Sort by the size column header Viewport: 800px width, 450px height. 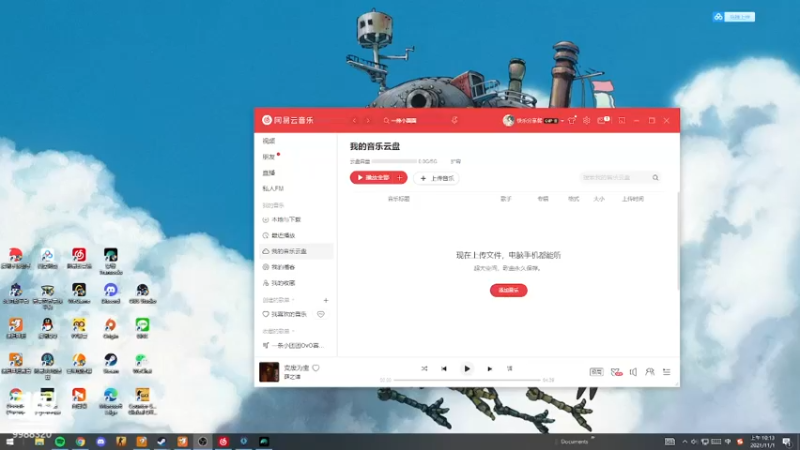click(599, 199)
